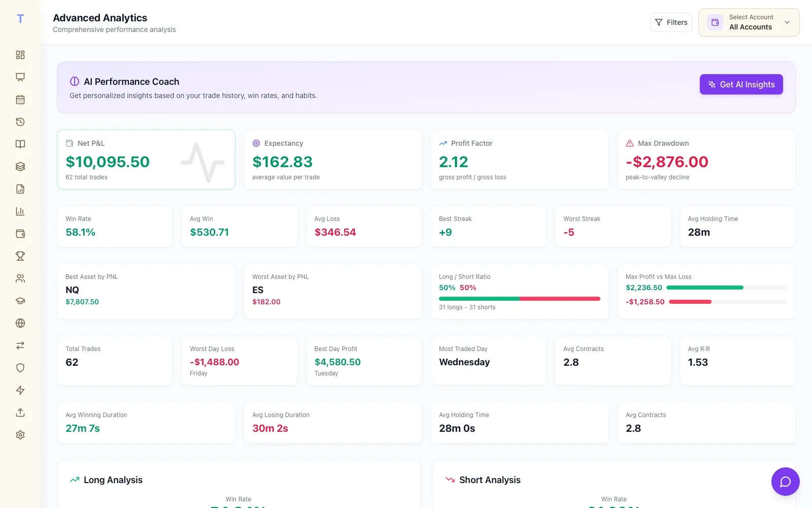Click the 30m 2s Avg Losing Duration value
This screenshot has height=508, width=812.
coord(270,428)
